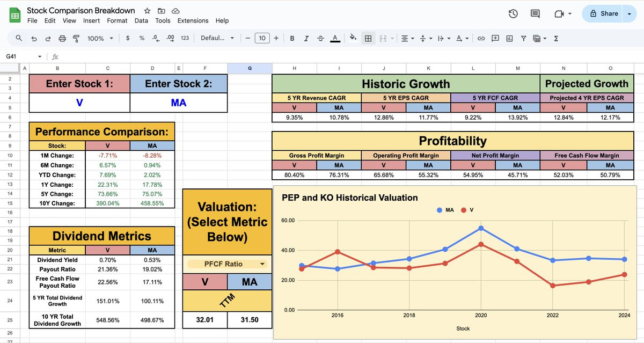
Task: Open the borders tool
Action: (368, 38)
